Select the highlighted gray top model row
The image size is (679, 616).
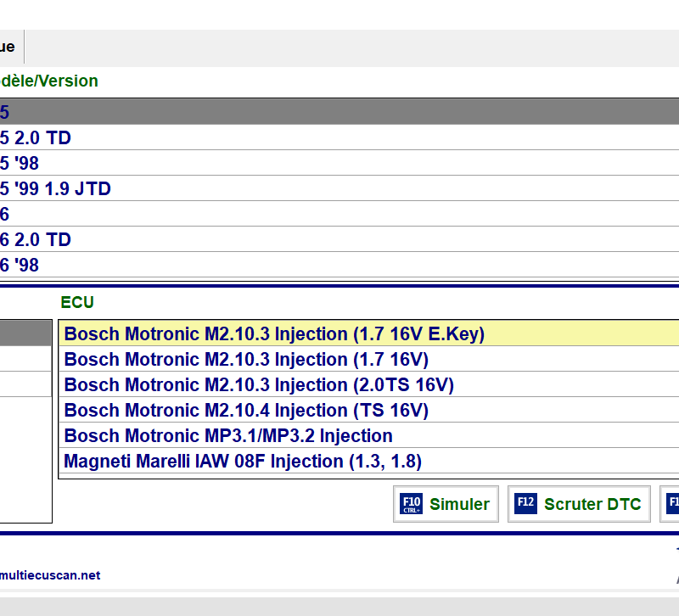click(x=339, y=112)
